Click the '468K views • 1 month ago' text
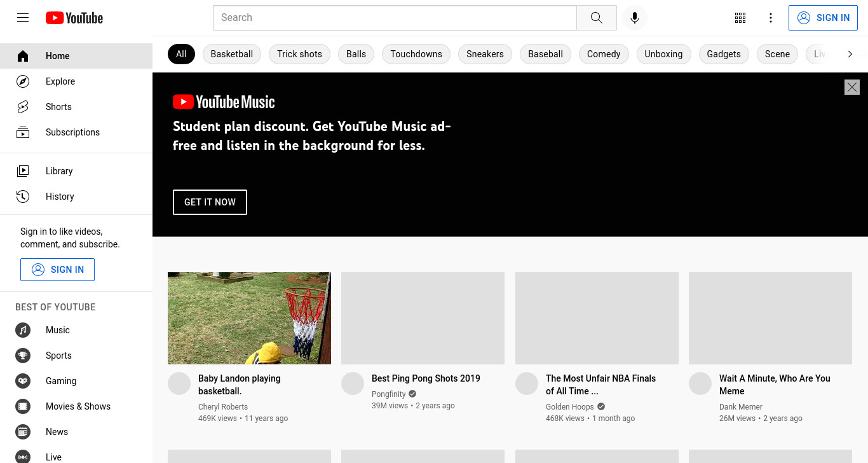 (x=590, y=418)
